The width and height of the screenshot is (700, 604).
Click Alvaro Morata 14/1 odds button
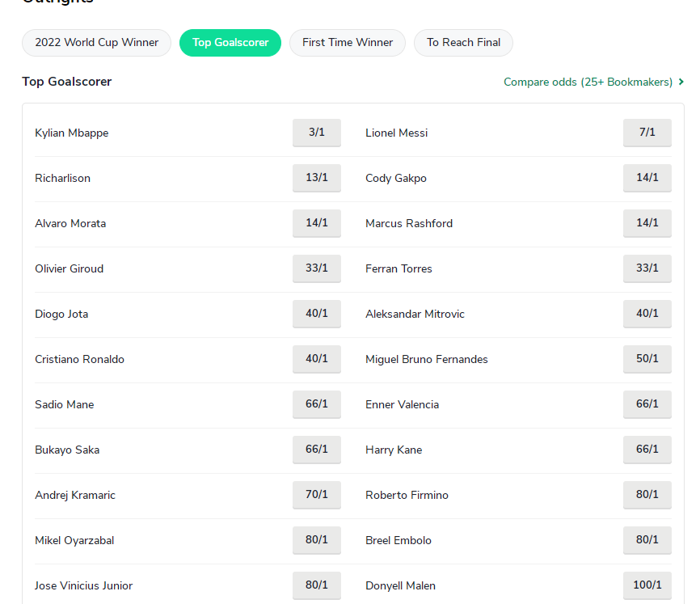(x=317, y=223)
